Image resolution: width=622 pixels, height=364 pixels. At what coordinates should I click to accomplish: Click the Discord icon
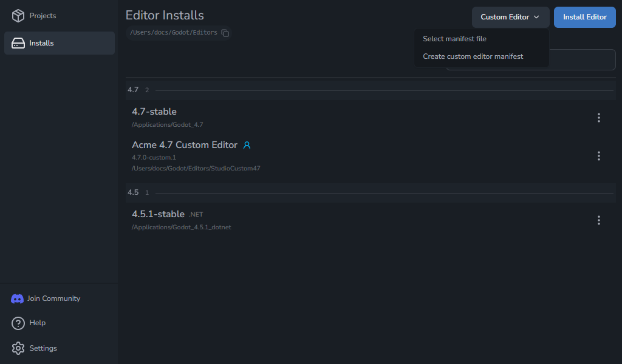click(17, 298)
